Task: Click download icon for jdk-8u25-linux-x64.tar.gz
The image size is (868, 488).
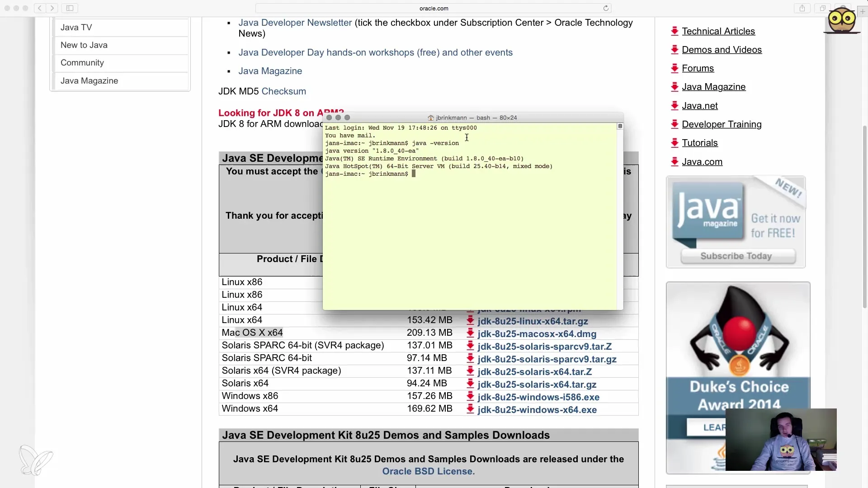Action: point(470,321)
